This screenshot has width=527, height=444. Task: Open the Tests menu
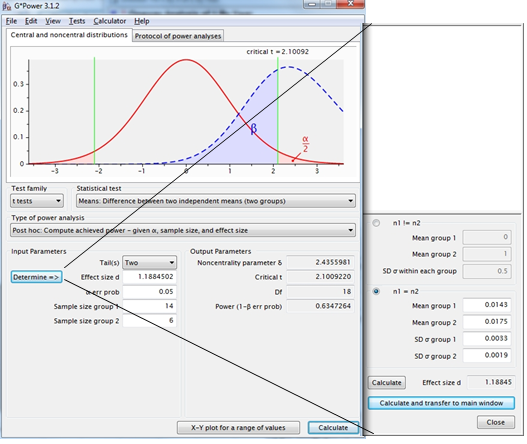tap(77, 21)
